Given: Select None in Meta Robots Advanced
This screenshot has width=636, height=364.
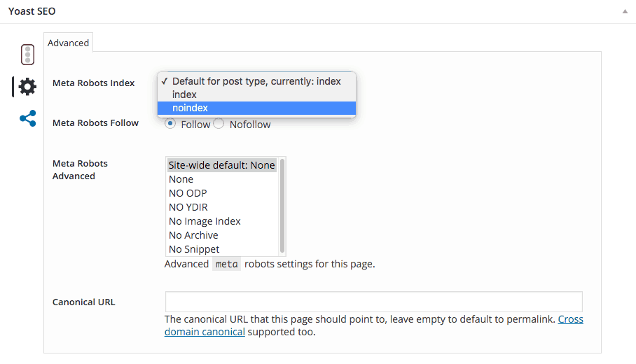Looking at the screenshot, I should tap(181, 179).
